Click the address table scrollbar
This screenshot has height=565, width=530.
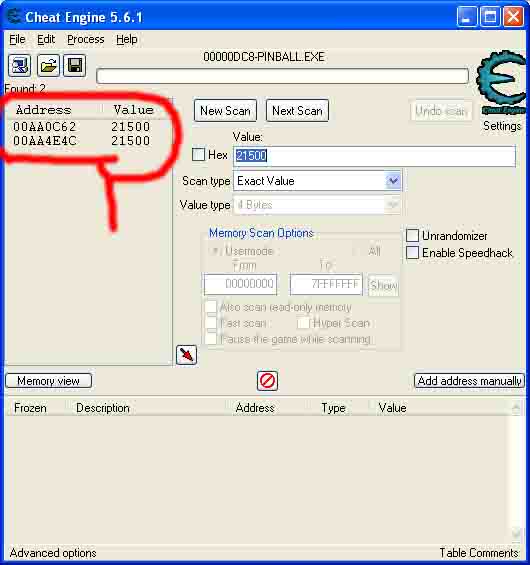tap(516, 471)
